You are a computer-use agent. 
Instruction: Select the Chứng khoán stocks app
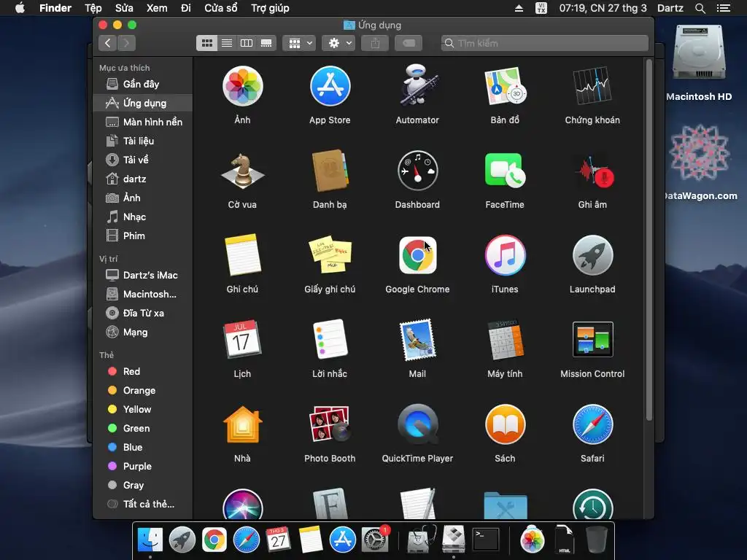[592, 86]
